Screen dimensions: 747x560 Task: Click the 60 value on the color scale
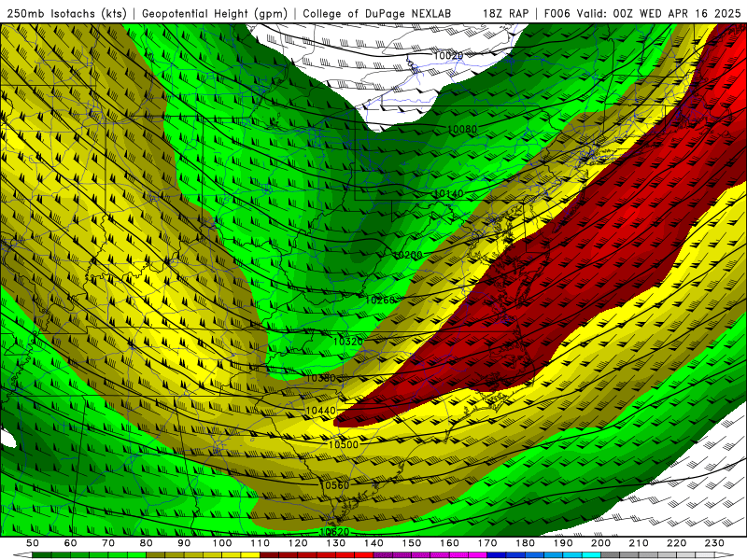pyautogui.click(x=71, y=543)
